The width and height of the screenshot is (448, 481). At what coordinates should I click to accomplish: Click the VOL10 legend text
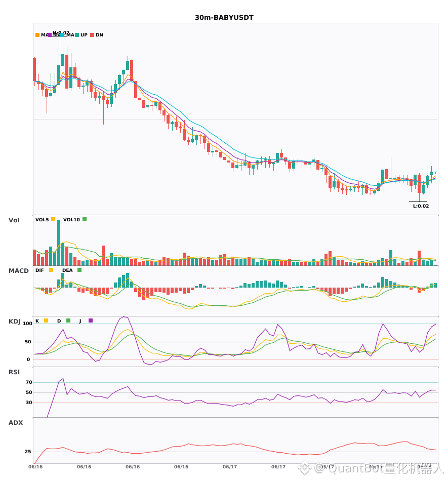[71, 220]
